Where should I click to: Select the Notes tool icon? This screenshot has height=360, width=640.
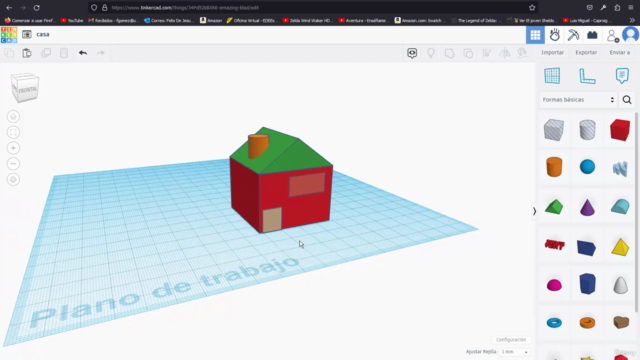point(622,76)
